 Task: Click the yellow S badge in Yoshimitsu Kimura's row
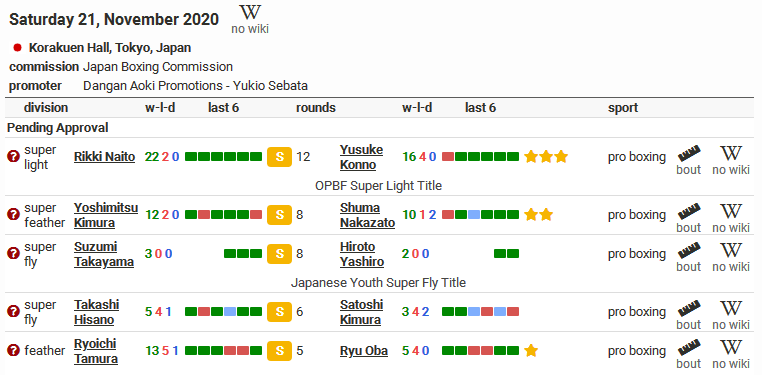279,215
